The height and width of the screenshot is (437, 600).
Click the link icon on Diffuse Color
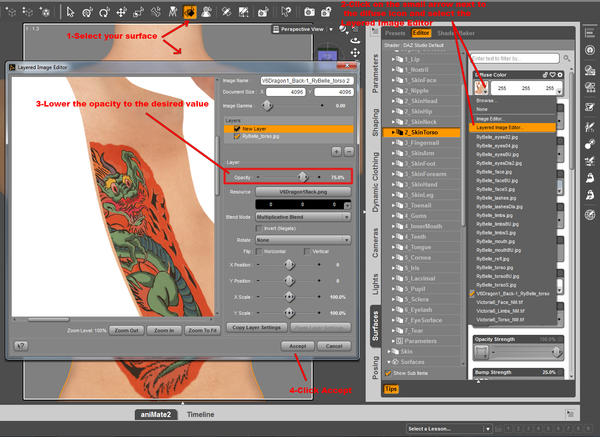pyautogui.click(x=545, y=75)
